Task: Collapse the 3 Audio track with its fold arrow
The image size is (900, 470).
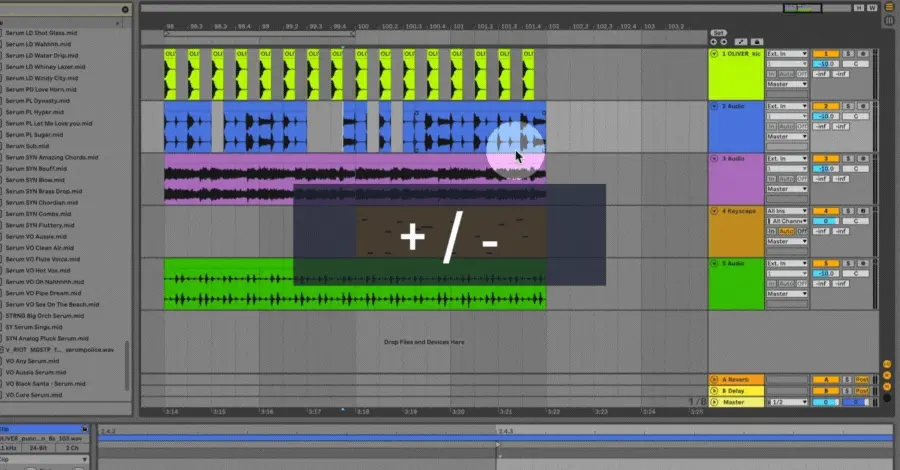Action: point(714,158)
